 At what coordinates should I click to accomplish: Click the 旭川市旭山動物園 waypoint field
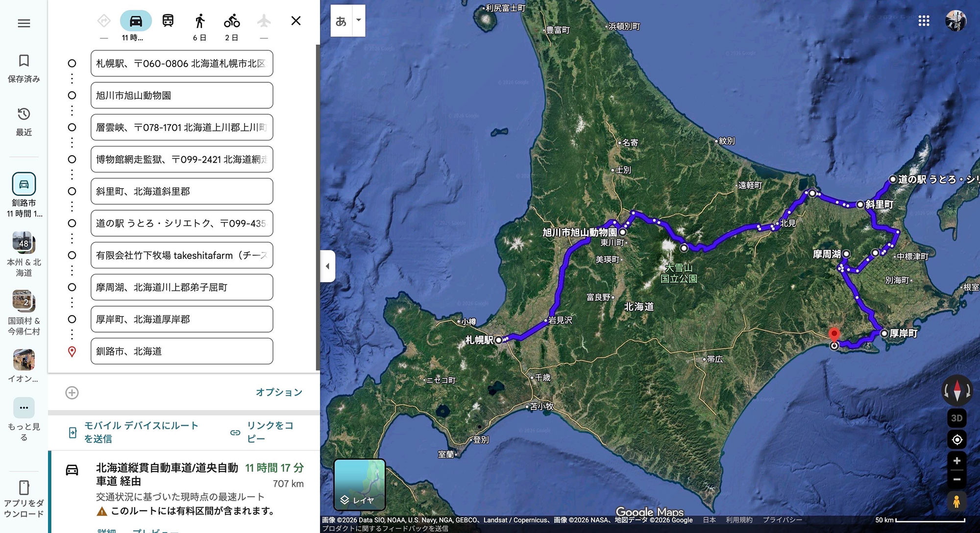tap(182, 96)
